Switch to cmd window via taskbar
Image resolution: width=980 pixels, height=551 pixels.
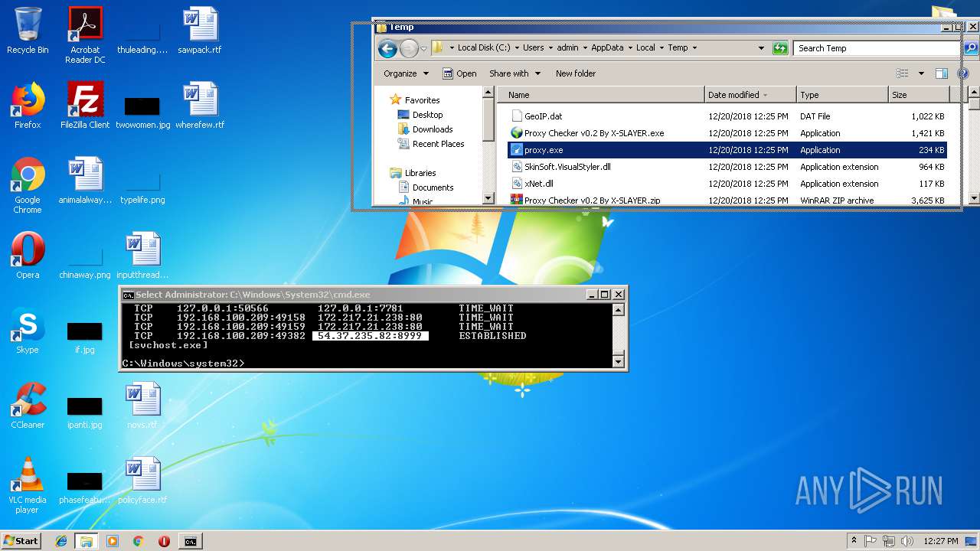tap(190, 541)
